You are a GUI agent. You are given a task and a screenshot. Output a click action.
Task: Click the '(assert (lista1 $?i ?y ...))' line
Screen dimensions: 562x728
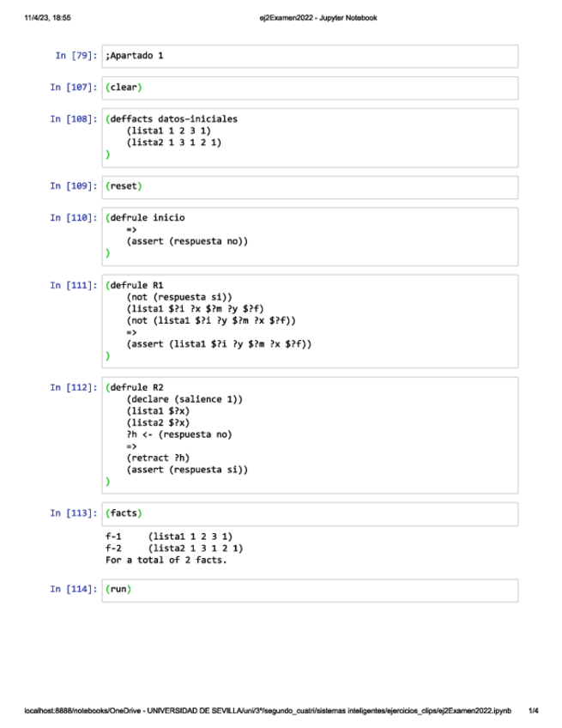(219, 343)
